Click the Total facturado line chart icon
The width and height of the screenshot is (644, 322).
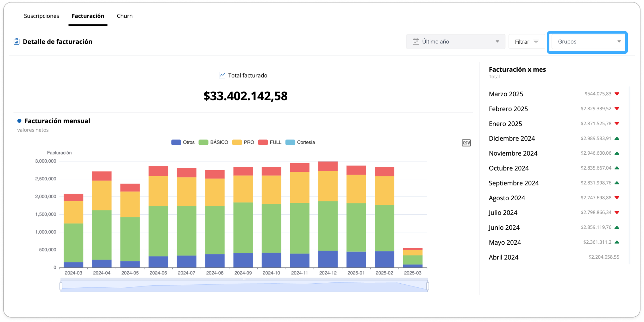tap(222, 75)
